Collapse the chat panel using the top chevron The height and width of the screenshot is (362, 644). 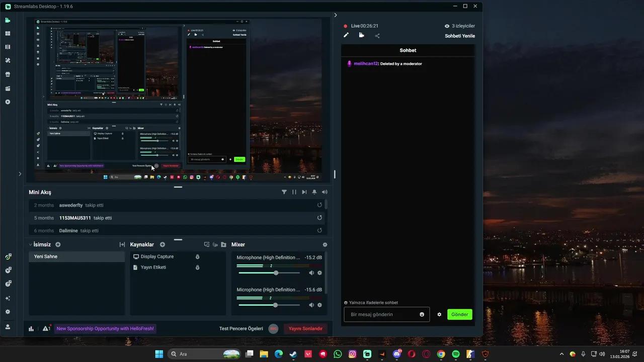[336, 15]
